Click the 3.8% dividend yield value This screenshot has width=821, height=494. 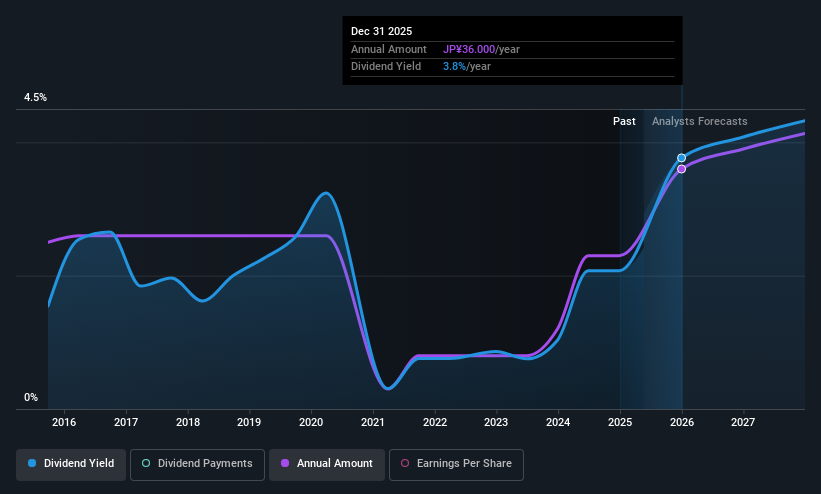454,67
